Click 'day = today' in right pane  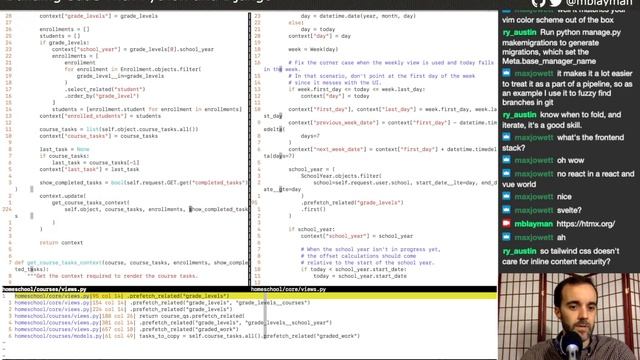(318, 29)
